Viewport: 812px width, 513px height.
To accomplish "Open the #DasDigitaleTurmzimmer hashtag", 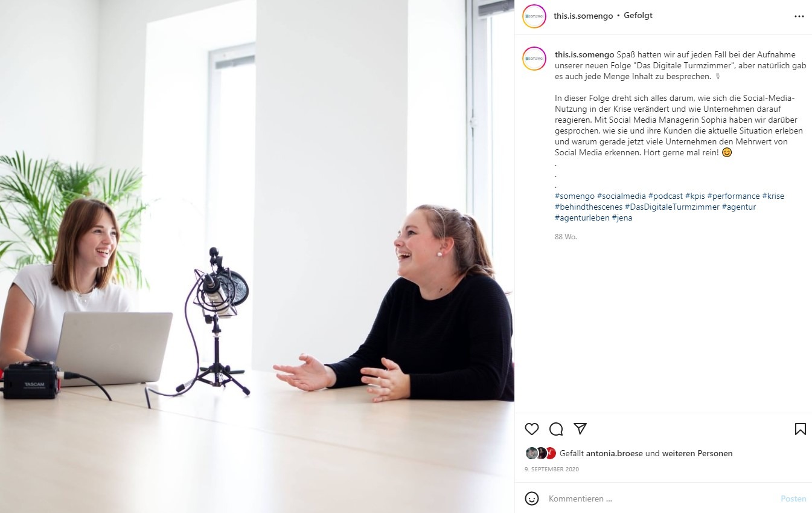I will point(672,207).
